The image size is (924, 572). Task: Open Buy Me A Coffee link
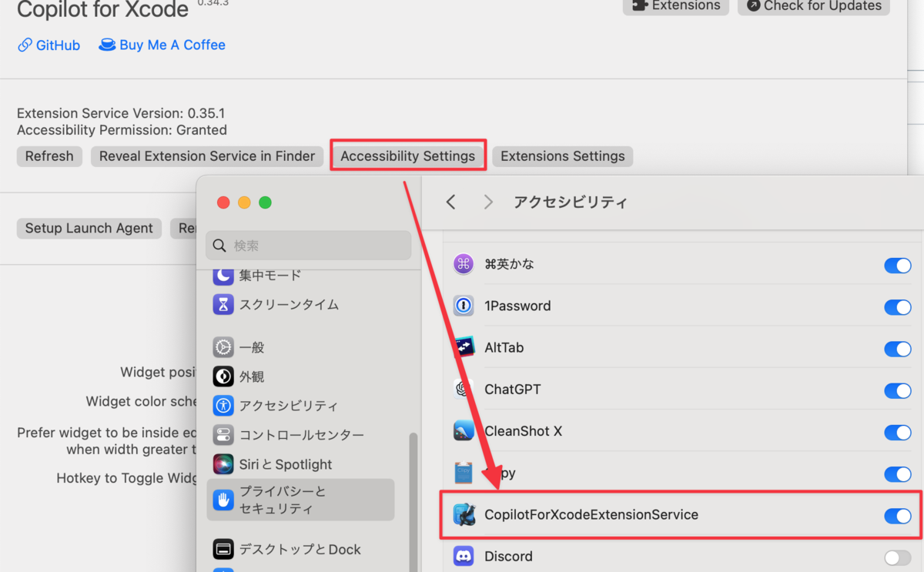click(162, 45)
